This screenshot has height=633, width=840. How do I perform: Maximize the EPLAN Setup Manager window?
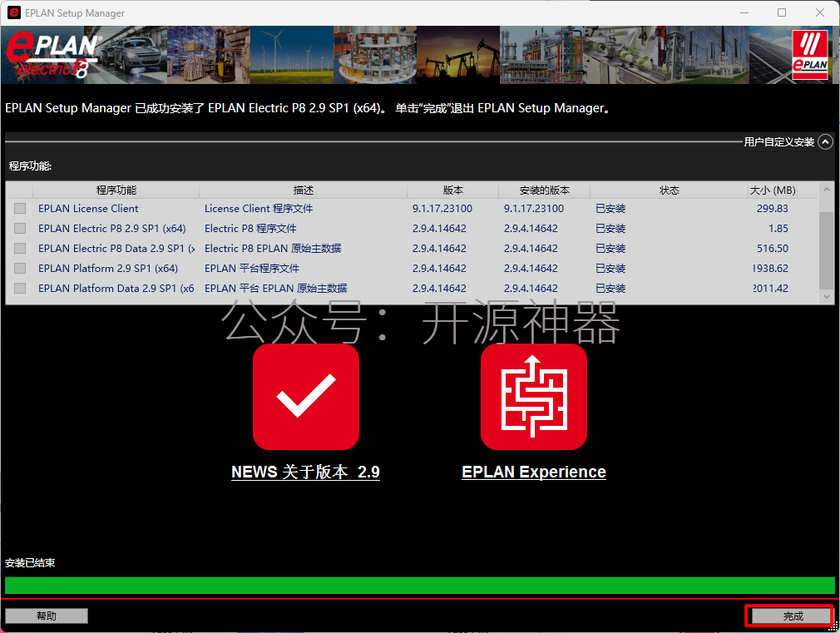(782, 12)
